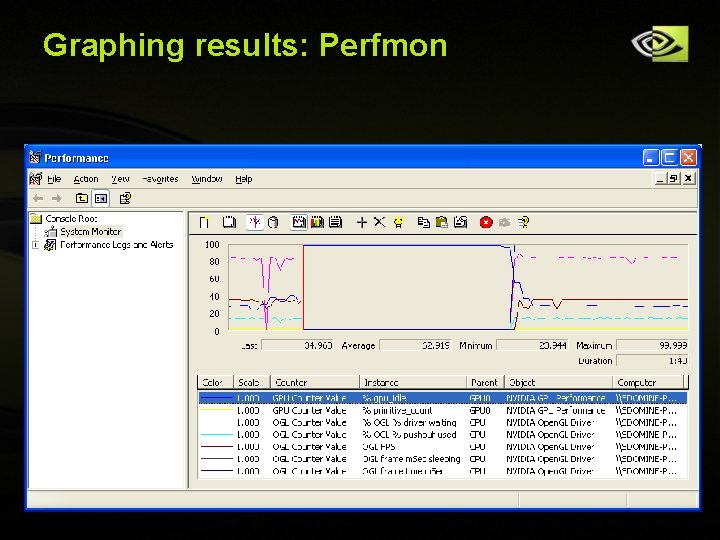Viewport: 720px width, 540px height.
Task: Open the Help menu
Action: [244, 179]
